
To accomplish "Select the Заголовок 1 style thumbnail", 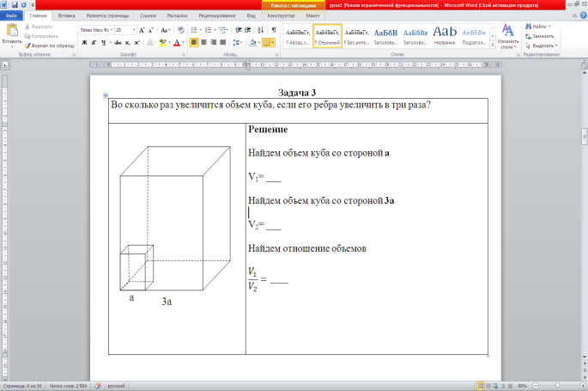I will click(x=385, y=34).
